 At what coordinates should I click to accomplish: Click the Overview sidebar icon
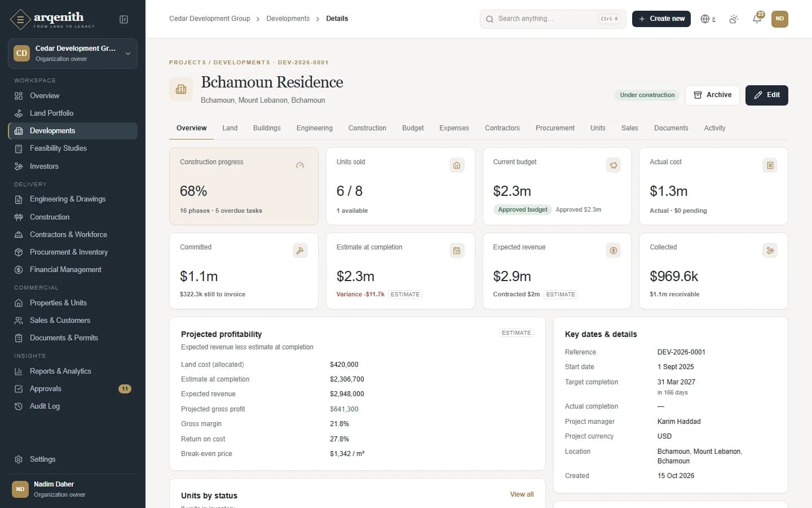click(x=19, y=96)
